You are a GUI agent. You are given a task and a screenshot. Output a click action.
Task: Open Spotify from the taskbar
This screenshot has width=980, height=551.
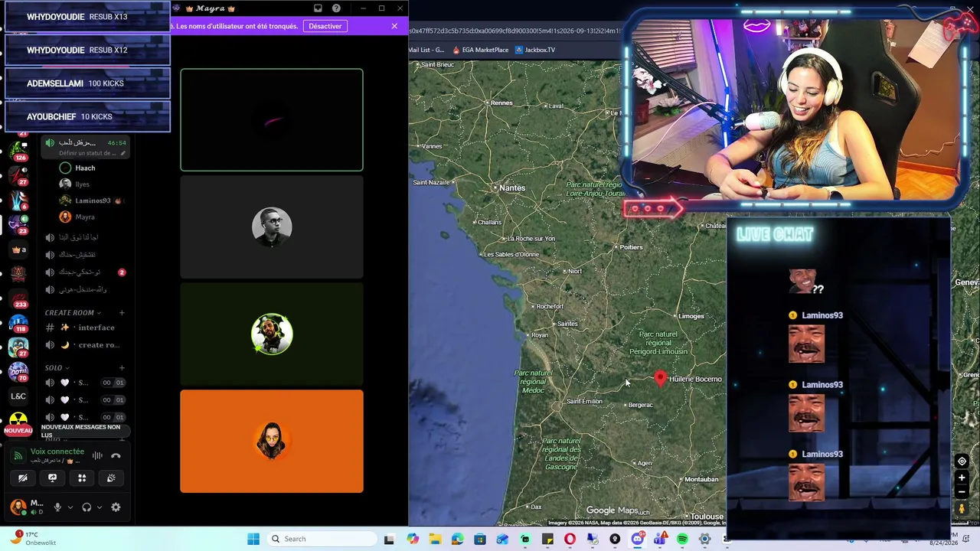point(682,539)
